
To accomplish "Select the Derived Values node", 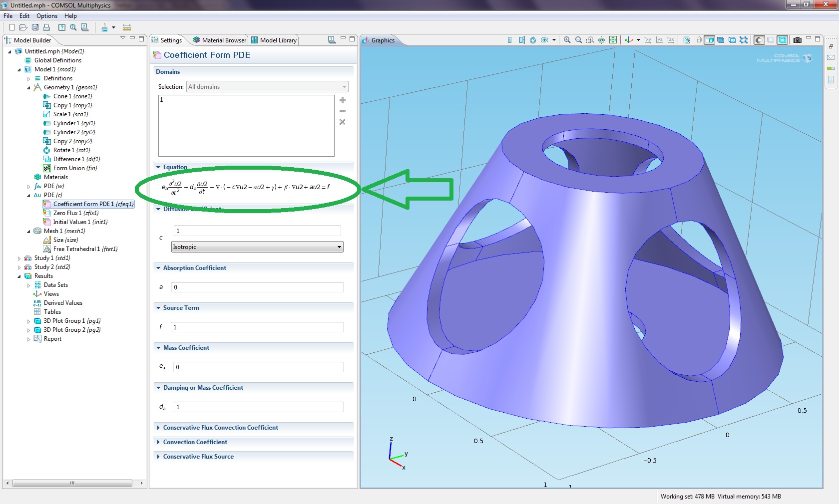I will coord(58,303).
